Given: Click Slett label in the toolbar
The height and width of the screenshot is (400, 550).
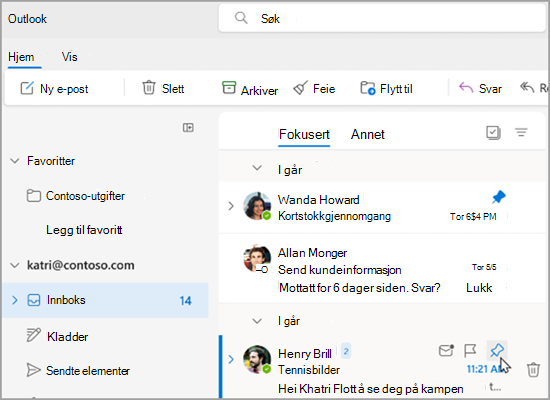Looking at the screenshot, I should (x=173, y=89).
